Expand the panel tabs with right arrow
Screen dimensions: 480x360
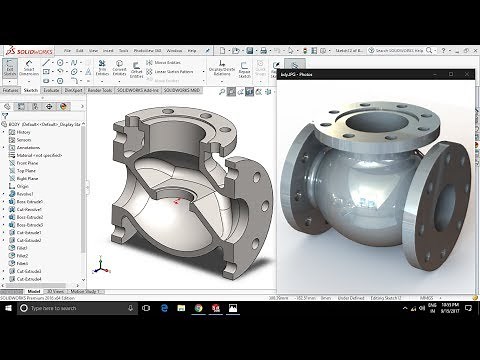click(x=82, y=107)
